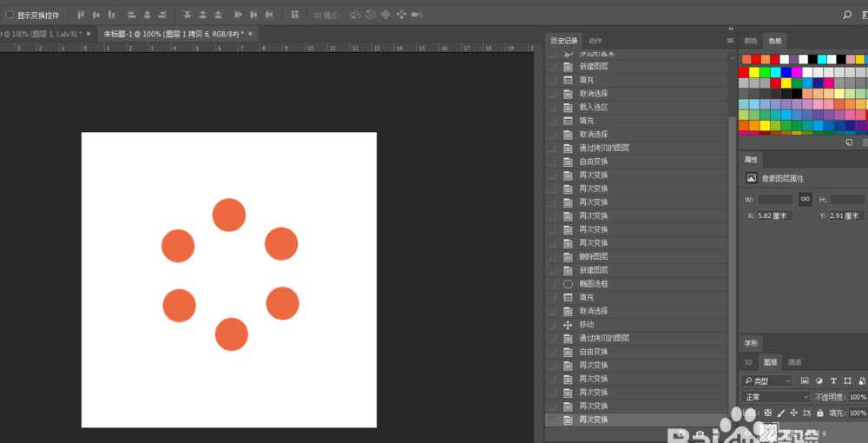Switch to the 动作 panel tab
The height and width of the screenshot is (443, 868).
click(595, 41)
